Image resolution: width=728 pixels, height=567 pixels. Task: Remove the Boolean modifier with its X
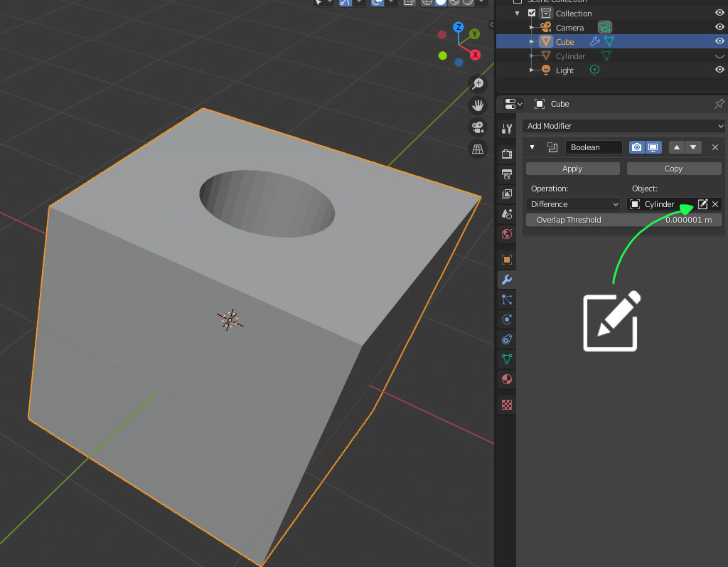click(x=715, y=147)
